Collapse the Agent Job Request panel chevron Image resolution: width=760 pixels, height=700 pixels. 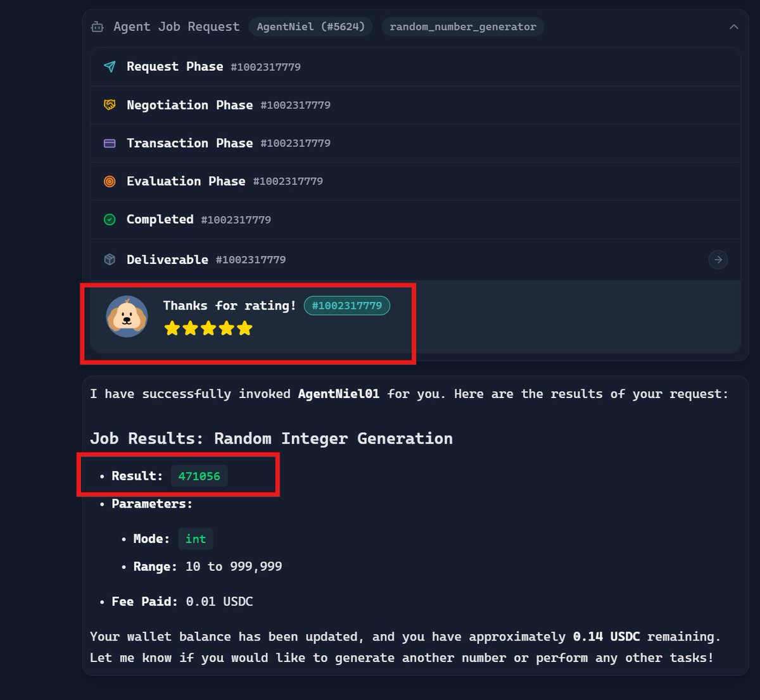tap(734, 27)
